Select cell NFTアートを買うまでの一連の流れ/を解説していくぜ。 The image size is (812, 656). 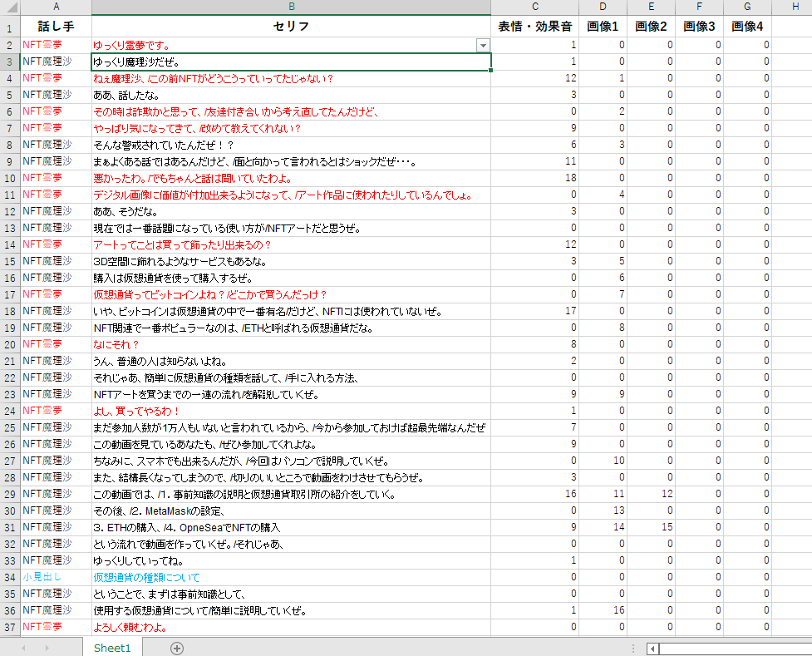coord(292,394)
